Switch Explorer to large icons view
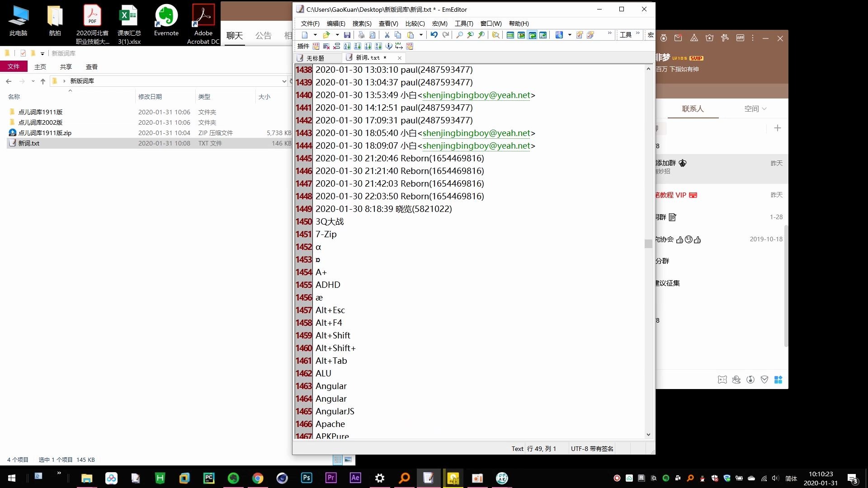Screen dimensions: 868x488 348,460
